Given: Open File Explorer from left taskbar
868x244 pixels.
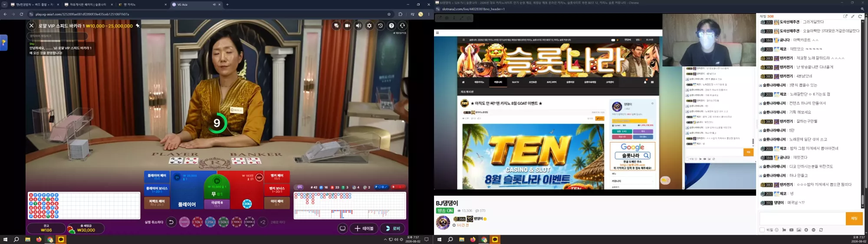Looking at the screenshot, I should click(x=27, y=239).
